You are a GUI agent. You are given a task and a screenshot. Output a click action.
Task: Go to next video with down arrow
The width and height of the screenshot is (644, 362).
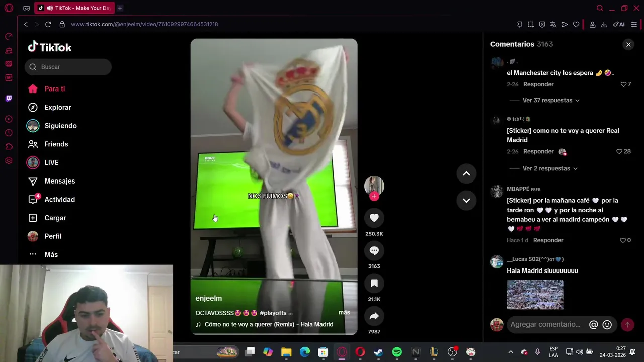click(466, 200)
